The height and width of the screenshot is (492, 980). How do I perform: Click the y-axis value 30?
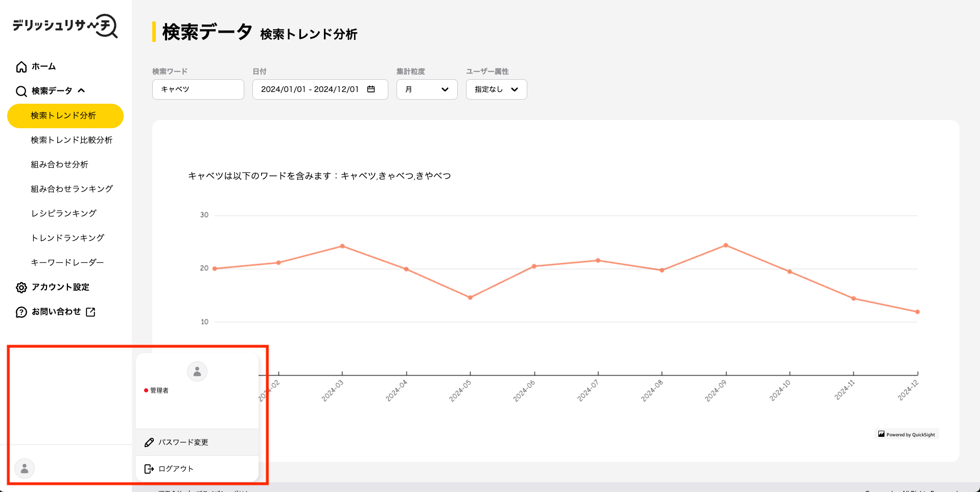[204, 215]
